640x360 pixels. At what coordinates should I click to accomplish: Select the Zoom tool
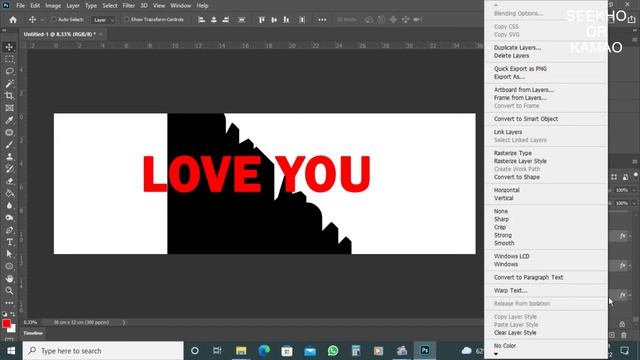(9, 291)
